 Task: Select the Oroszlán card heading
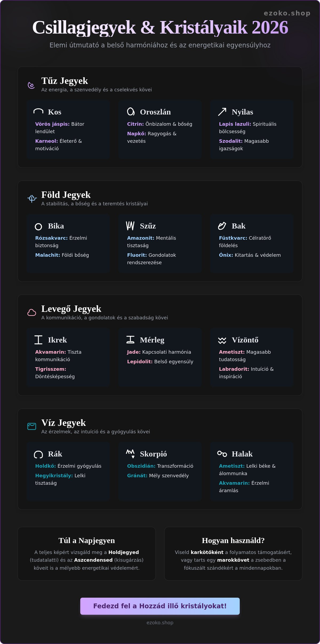(x=155, y=112)
